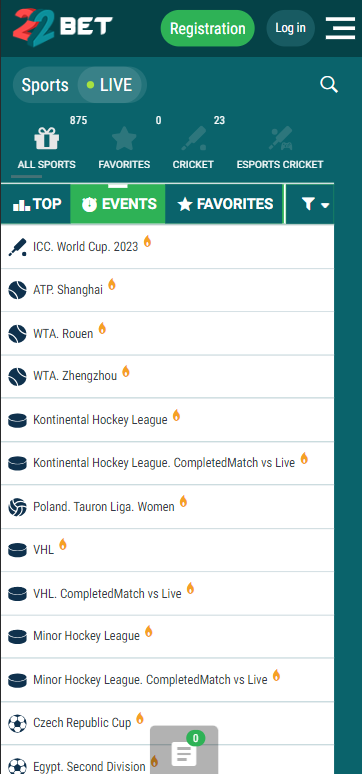The image size is (362, 774).
Task: Click the cricket icon beside ICC World Cup
Action: [17, 247]
